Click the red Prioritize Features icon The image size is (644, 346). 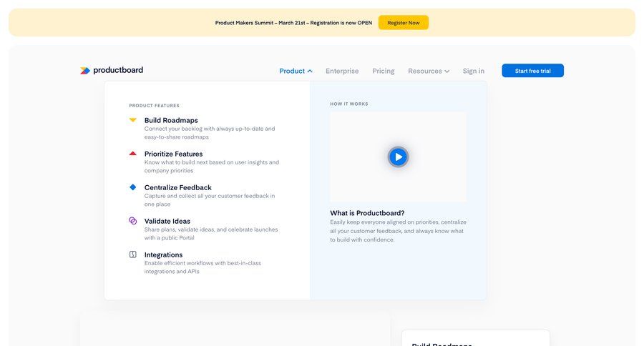132,154
